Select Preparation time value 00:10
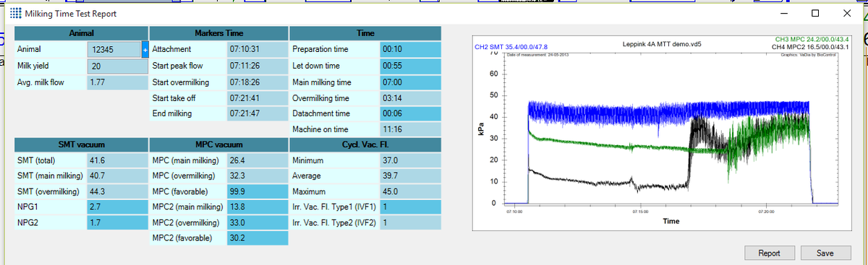The height and width of the screenshot is (265, 868). pos(409,50)
